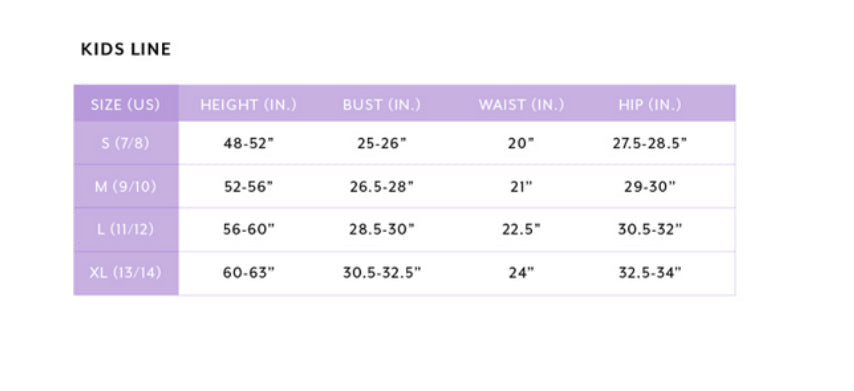Select the 22.5" waist cell

click(x=521, y=229)
